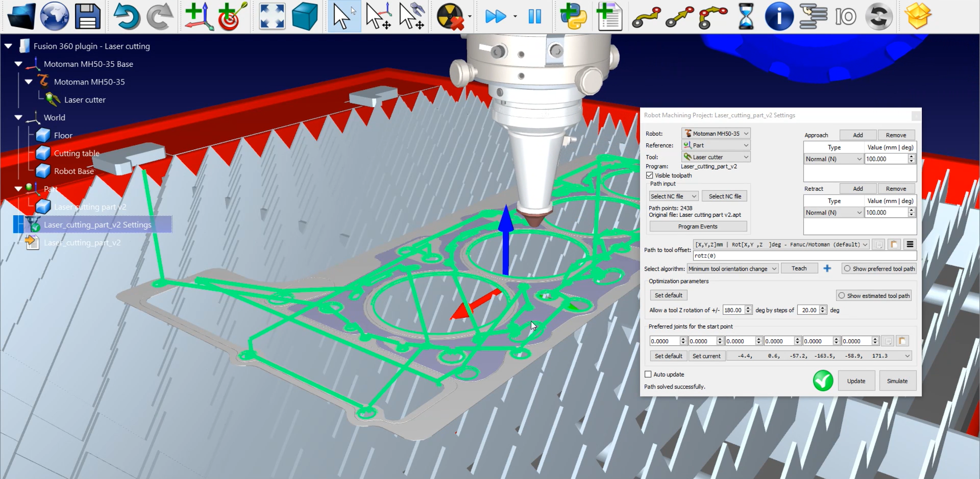Screen dimensions: 980x479
Task: Click the Program Events button
Action: click(698, 226)
